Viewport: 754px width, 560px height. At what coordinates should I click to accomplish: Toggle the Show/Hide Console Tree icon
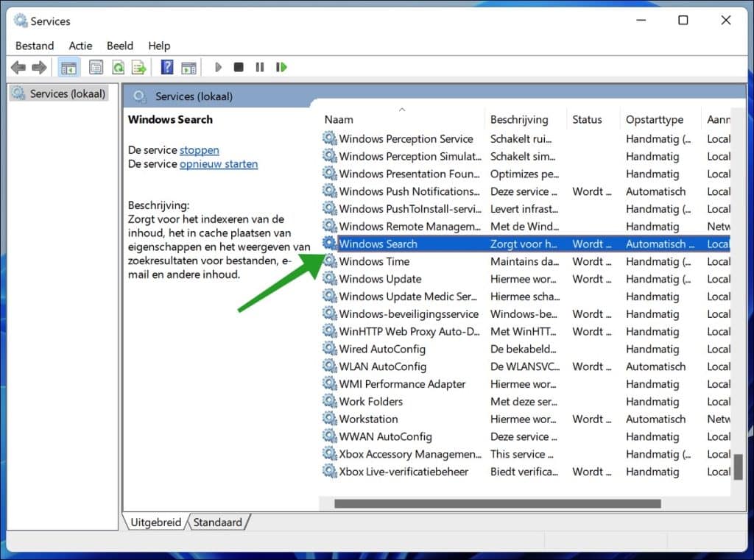click(x=68, y=67)
